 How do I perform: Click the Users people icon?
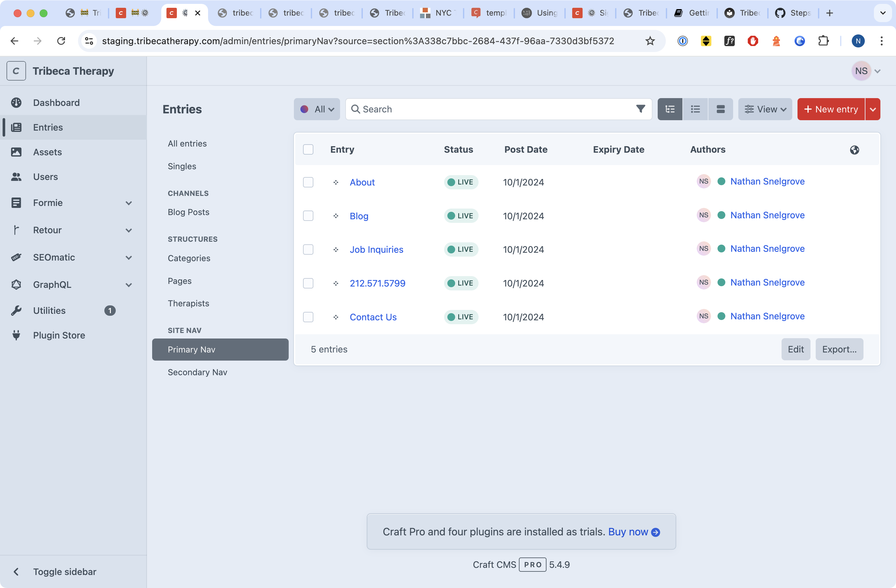[x=16, y=177]
